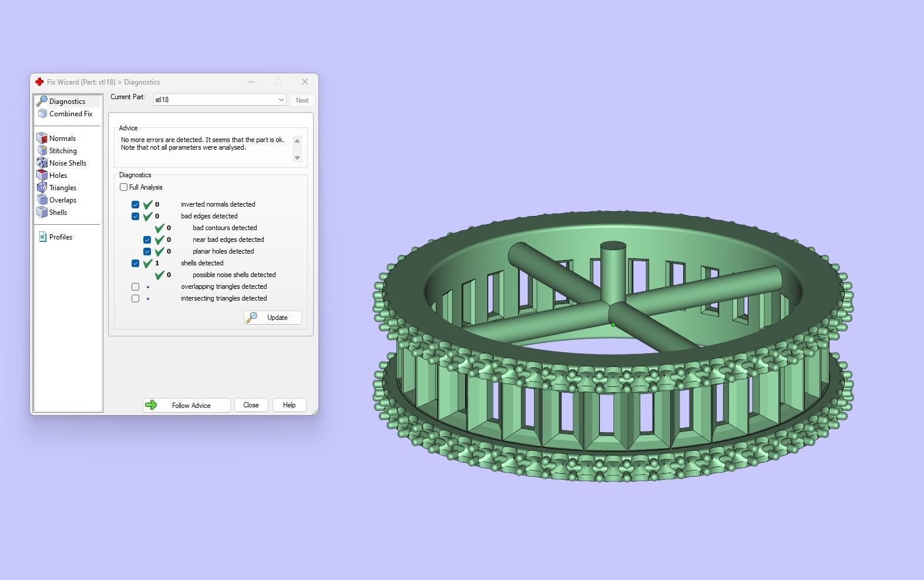The image size is (924, 580).
Task: Close the Fix Wizard window
Action: point(304,82)
